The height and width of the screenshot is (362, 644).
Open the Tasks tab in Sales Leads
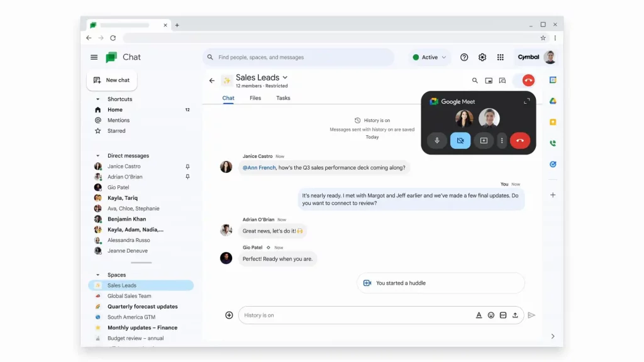pyautogui.click(x=282, y=98)
